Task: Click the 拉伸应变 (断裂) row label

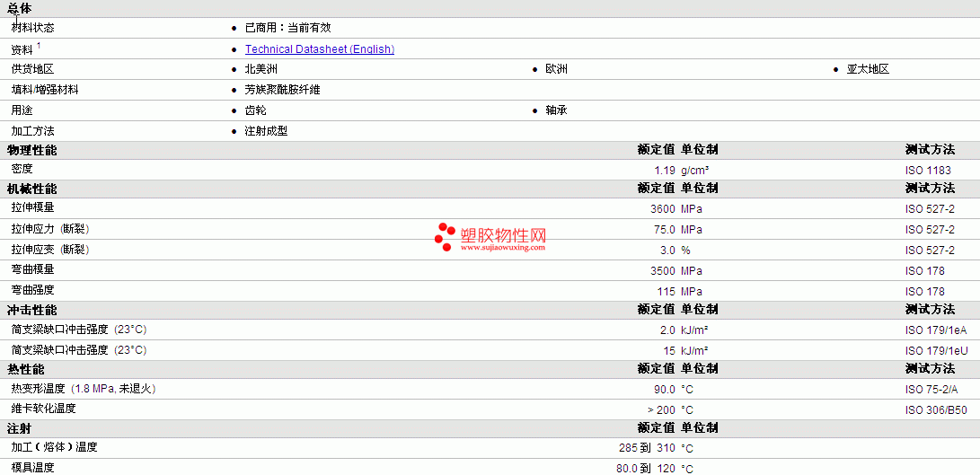Action: (50, 250)
